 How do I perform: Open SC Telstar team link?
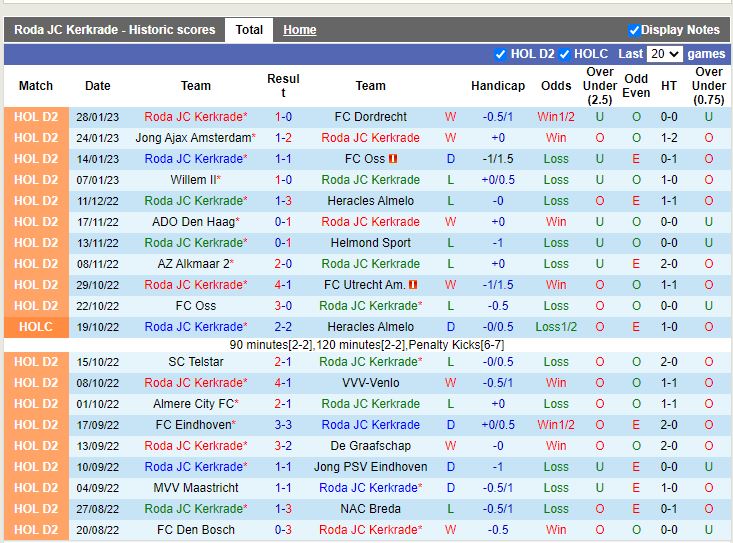(196, 362)
